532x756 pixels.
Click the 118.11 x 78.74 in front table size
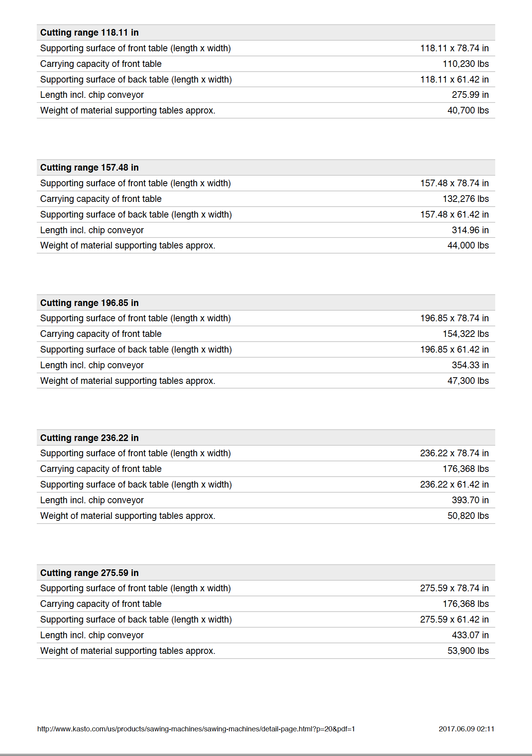[x=454, y=48]
